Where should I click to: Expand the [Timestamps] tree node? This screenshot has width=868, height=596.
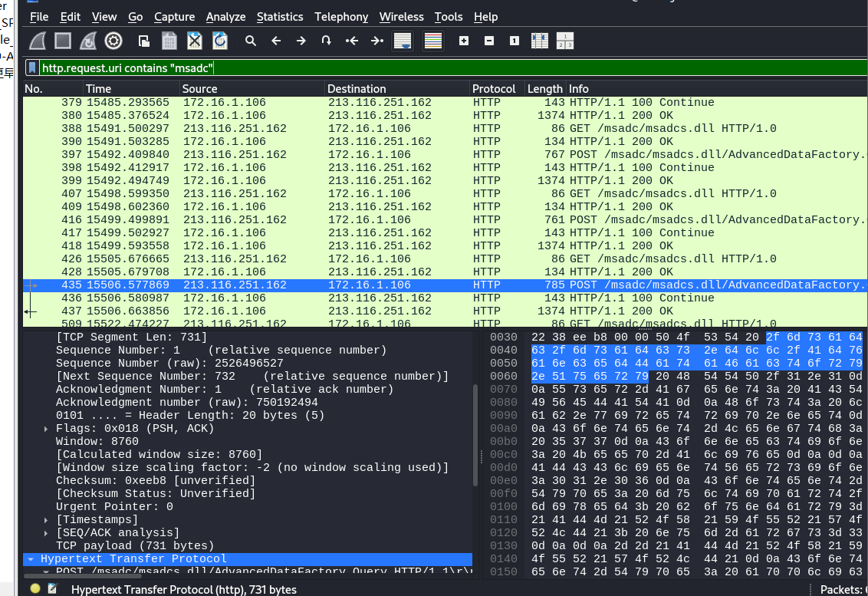click(x=46, y=520)
